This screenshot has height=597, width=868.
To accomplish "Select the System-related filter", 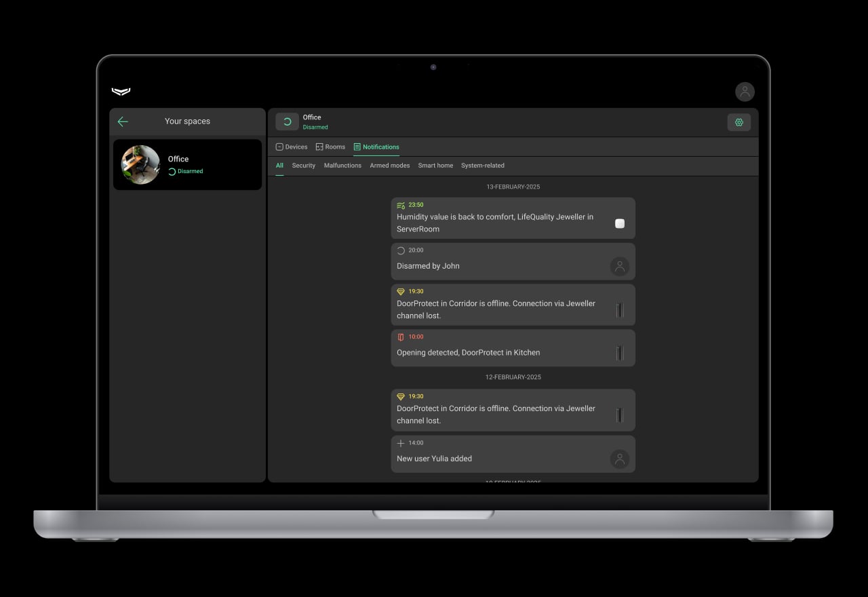I will tap(483, 165).
